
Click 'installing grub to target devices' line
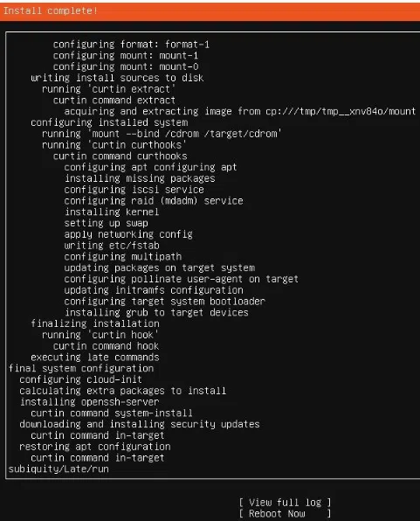coord(156,312)
